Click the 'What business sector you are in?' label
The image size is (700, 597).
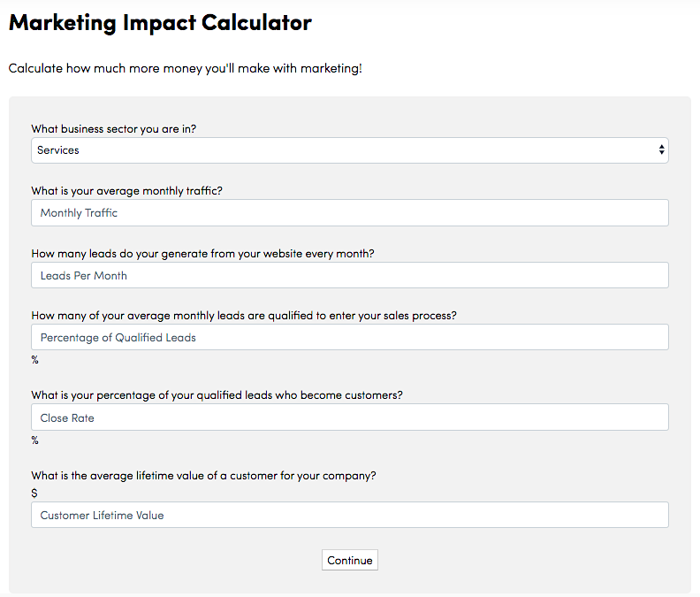(114, 129)
